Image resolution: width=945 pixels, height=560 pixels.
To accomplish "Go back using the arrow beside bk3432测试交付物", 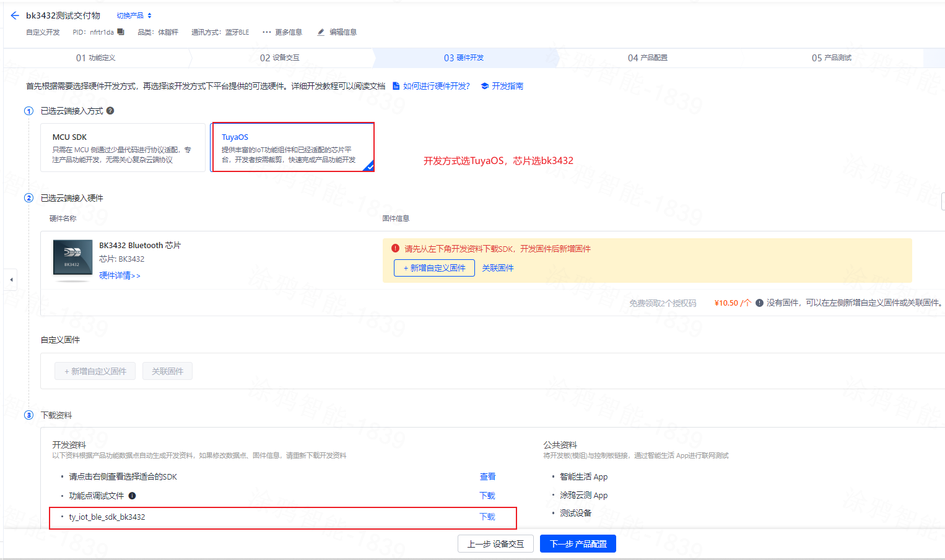I will pos(15,15).
